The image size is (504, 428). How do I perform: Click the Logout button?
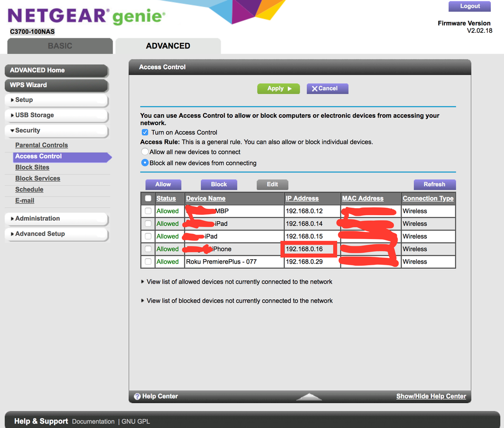coord(470,7)
